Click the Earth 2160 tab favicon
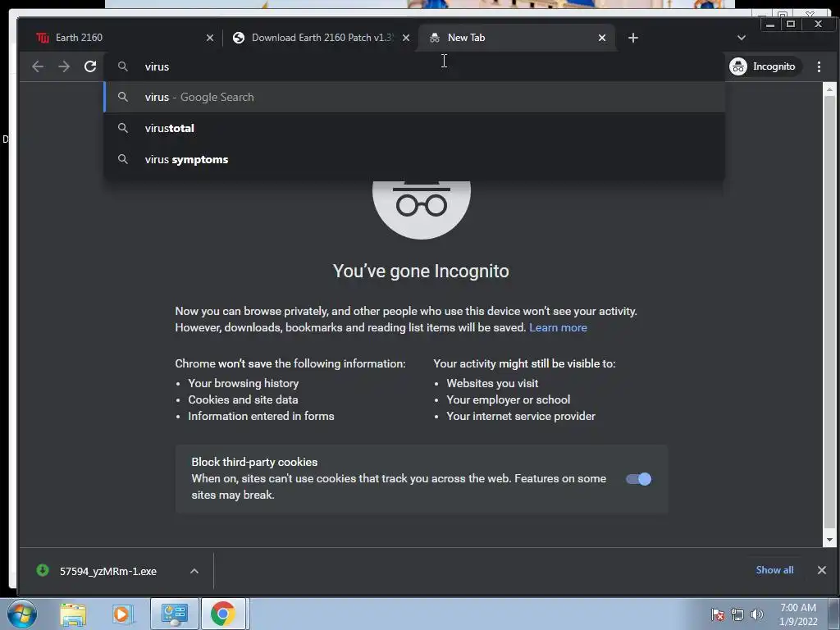 (43, 38)
